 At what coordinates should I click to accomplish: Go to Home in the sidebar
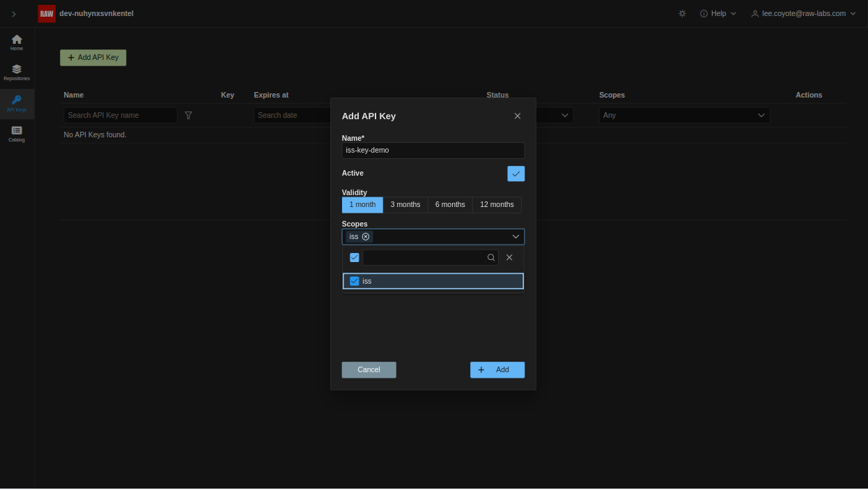point(17,43)
